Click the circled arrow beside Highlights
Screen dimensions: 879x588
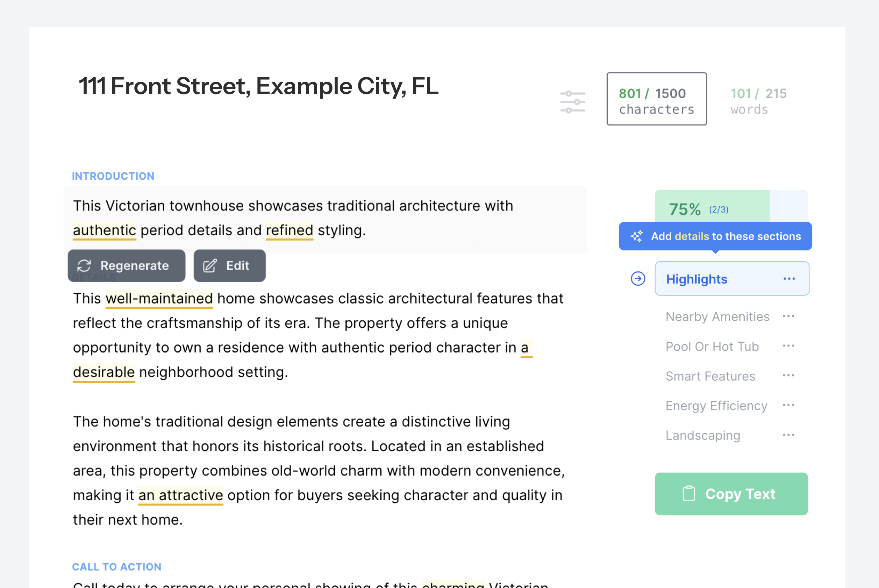[637, 279]
